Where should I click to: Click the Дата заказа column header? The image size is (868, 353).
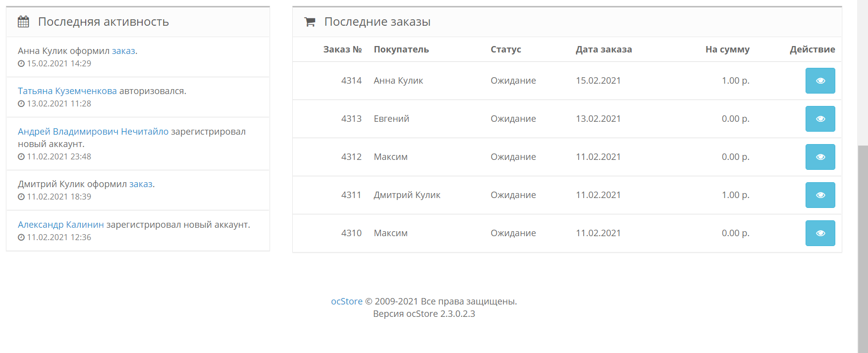click(x=603, y=50)
